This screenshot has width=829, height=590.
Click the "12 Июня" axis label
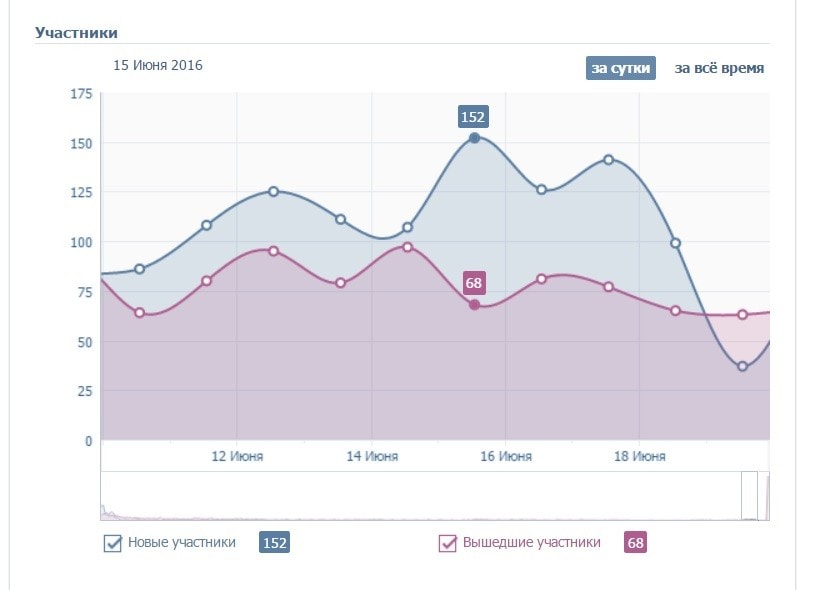(x=238, y=457)
